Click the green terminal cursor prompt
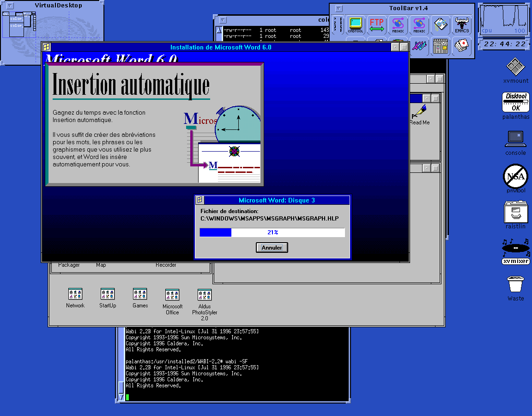This screenshot has height=416, width=532. click(127, 397)
